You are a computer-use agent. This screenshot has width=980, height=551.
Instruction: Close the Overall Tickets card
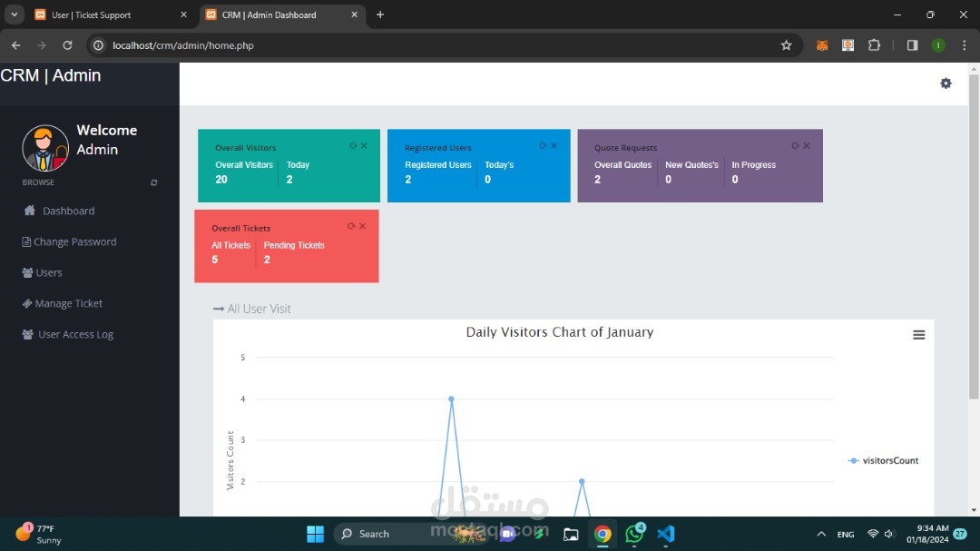362,226
